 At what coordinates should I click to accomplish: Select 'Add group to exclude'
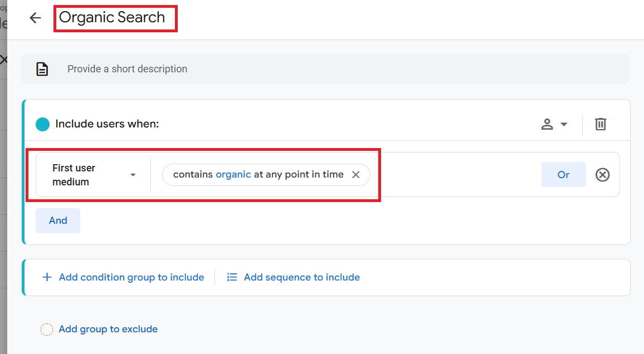click(x=108, y=330)
